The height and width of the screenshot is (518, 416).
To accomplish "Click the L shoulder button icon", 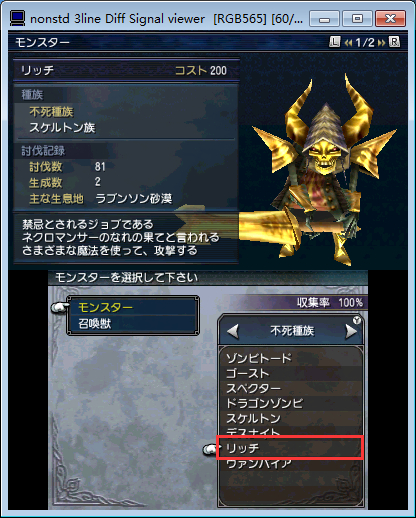I will click(334, 42).
